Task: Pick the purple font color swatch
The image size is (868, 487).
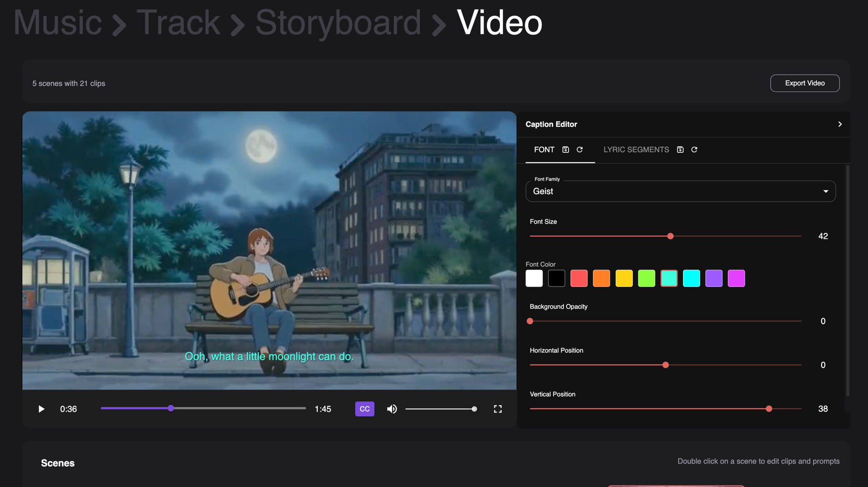Action: (x=713, y=278)
